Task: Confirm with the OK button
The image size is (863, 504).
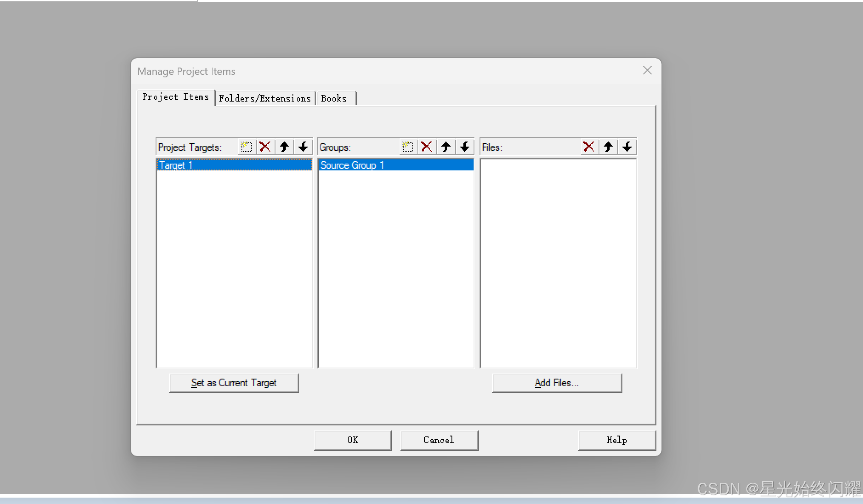Action: pyautogui.click(x=352, y=440)
